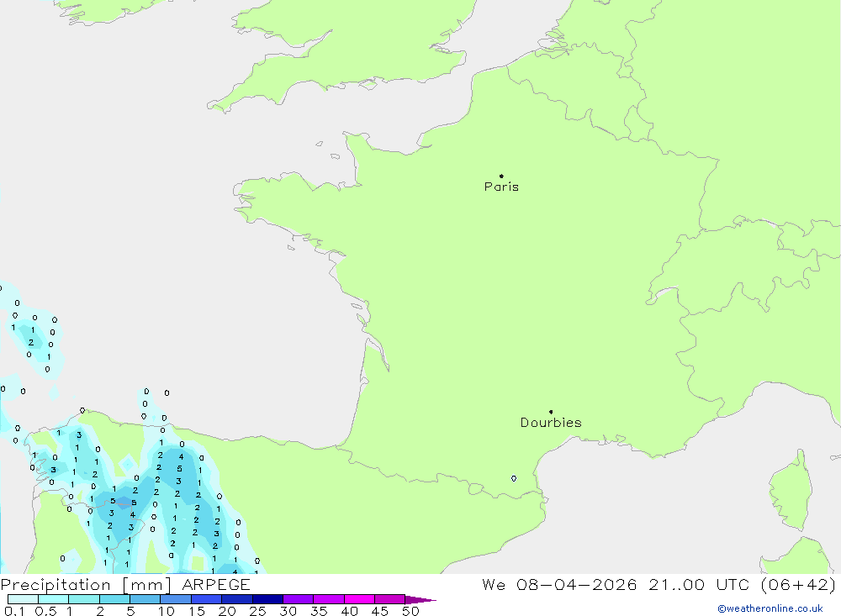Pick the 30–35 mm purple legend swatch
Image resolution: width=841 pixels, height=616 pixels.
pyautogui.click(x=299, y=599)
